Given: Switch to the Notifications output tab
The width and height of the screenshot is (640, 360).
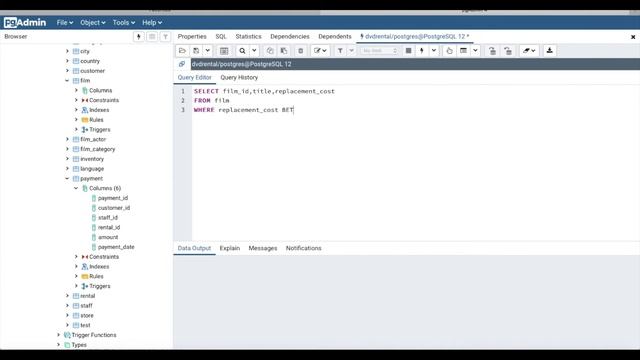Looking at the screenshot, I should click(x=304, y=248).
